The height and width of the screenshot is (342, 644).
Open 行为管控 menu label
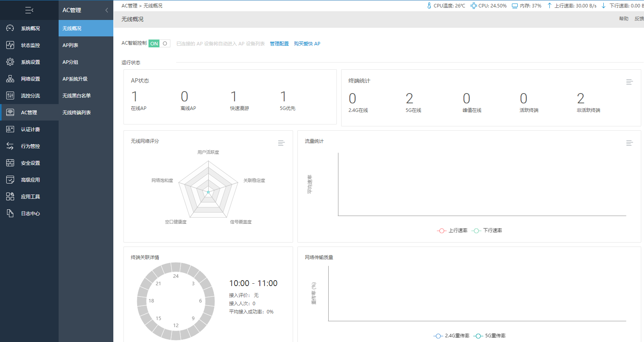click(30, 146)
